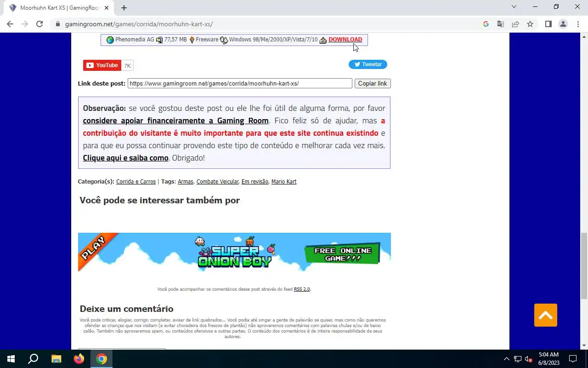Click the Copiar link button

tap(373, 83)
